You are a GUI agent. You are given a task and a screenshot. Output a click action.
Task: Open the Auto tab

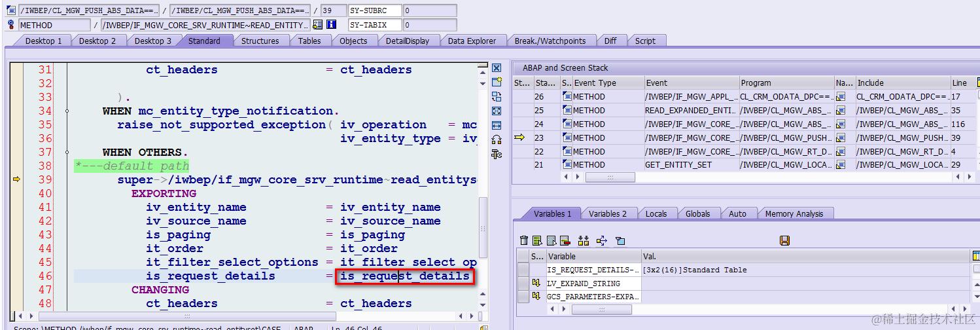pos(737,213)
